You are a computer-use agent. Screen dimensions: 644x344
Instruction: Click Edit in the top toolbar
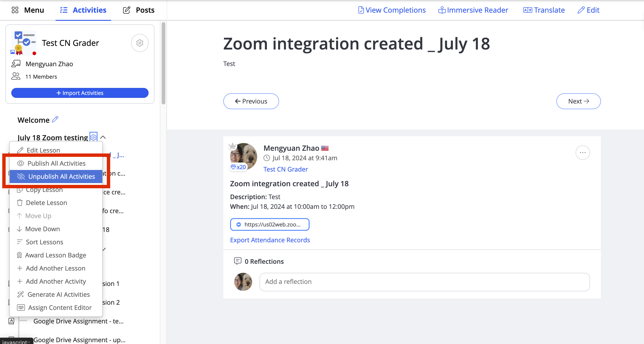588,10
